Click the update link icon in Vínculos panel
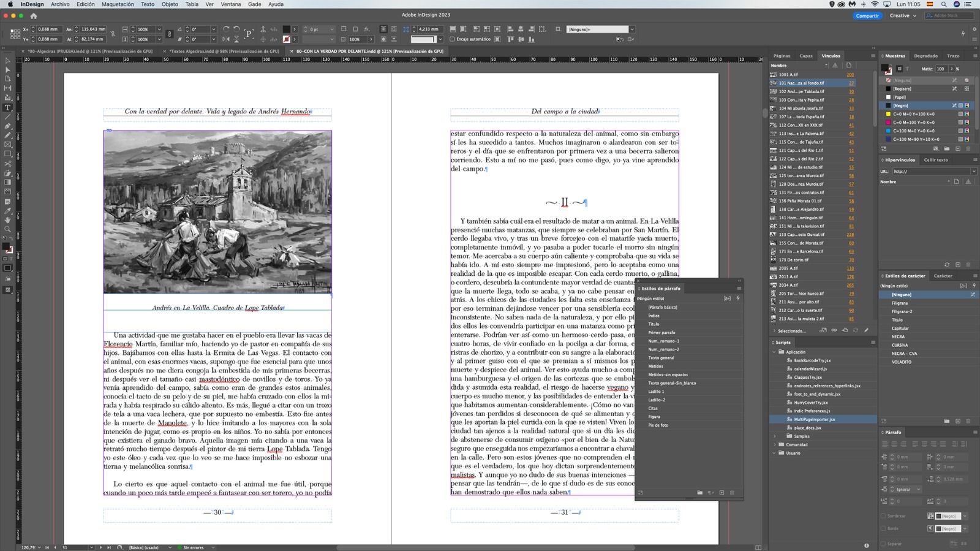Viewport: 980px width, 551px height. 856,330
